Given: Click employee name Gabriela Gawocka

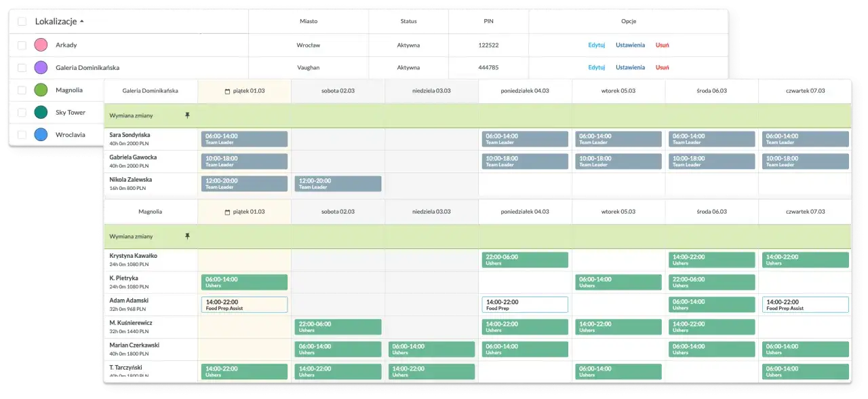Looking at the screenshot, I should [x=133, y=157].
